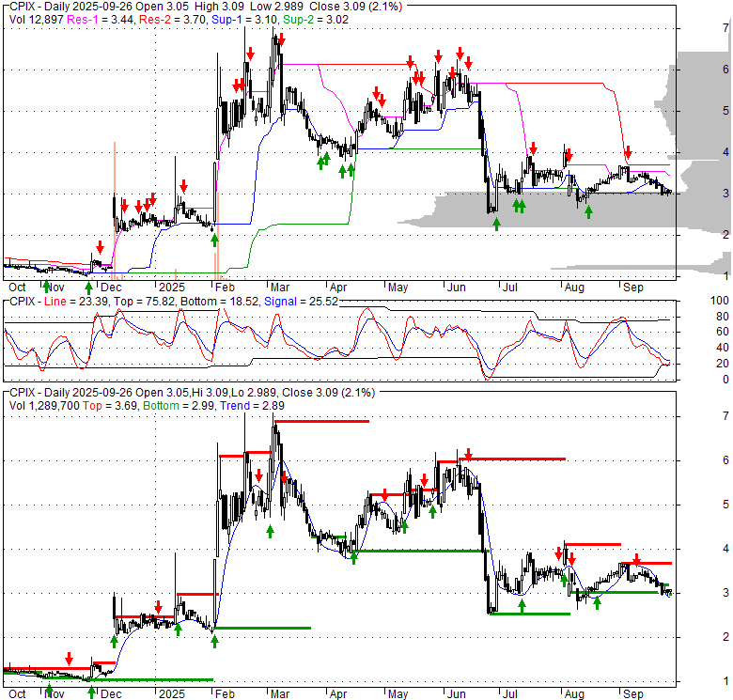Select the oscillator's Bottom = 18.52 label
This screenshot has width=733, height=700.
(219, 302)
